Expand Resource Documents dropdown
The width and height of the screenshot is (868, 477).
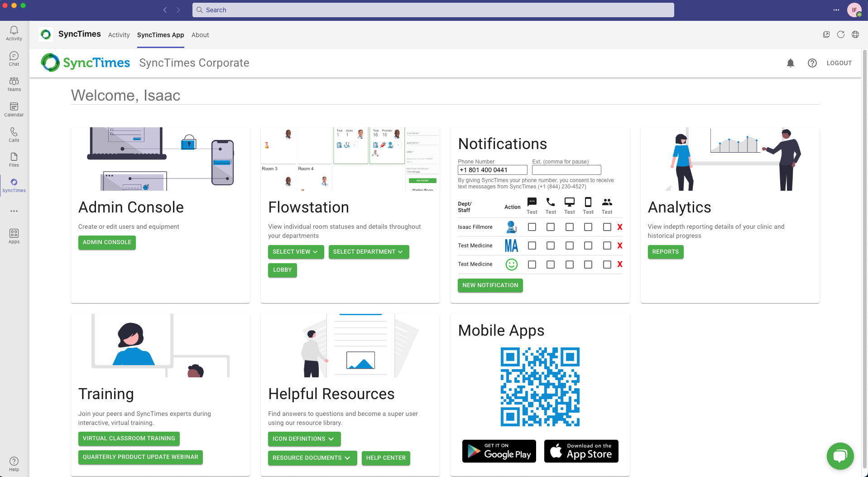312,458
